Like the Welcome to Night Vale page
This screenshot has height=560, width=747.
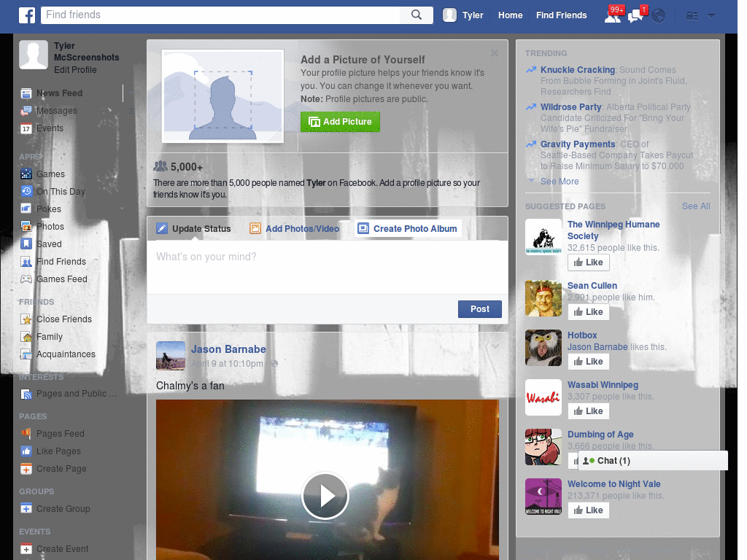589,510
